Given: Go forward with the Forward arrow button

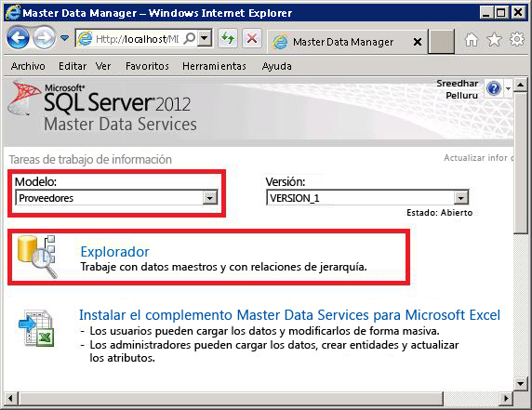Looking at the screenshot, I should point(45,37).
